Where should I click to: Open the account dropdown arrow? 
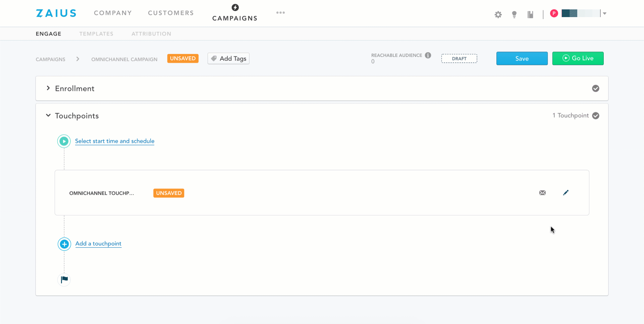pos(605,13)
